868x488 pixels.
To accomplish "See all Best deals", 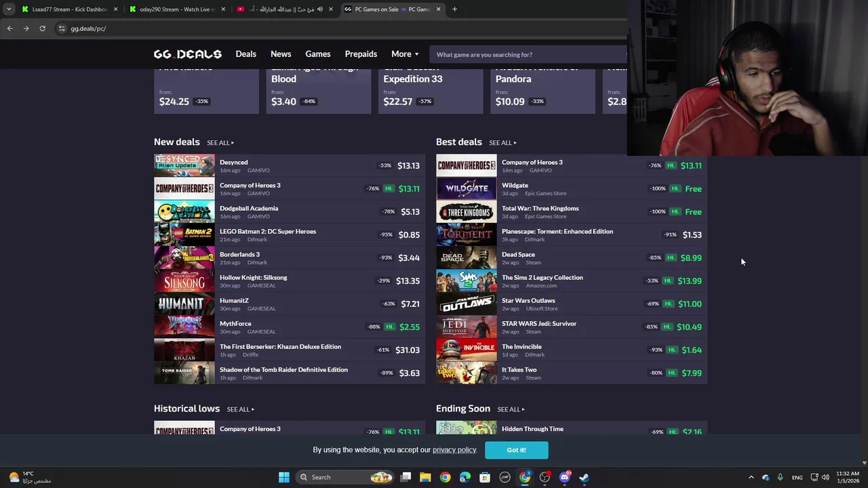I will pos(502,142).
